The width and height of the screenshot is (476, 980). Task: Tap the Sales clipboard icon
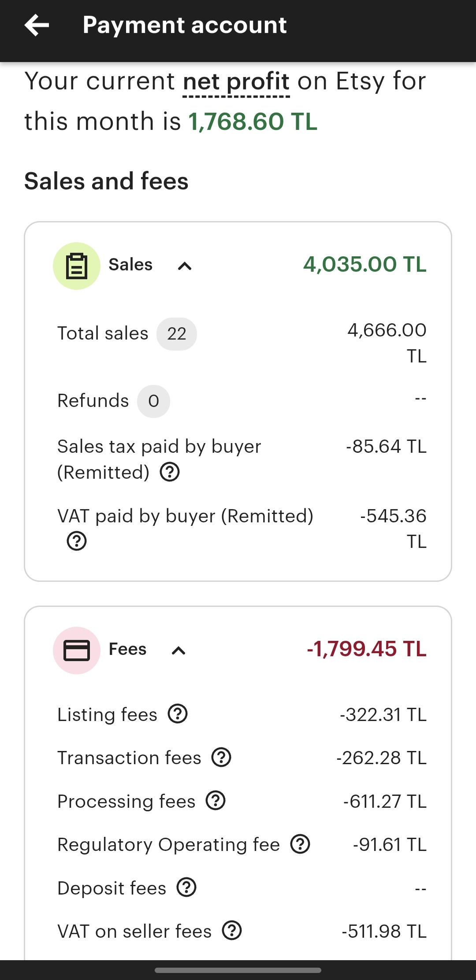(77, 266)
